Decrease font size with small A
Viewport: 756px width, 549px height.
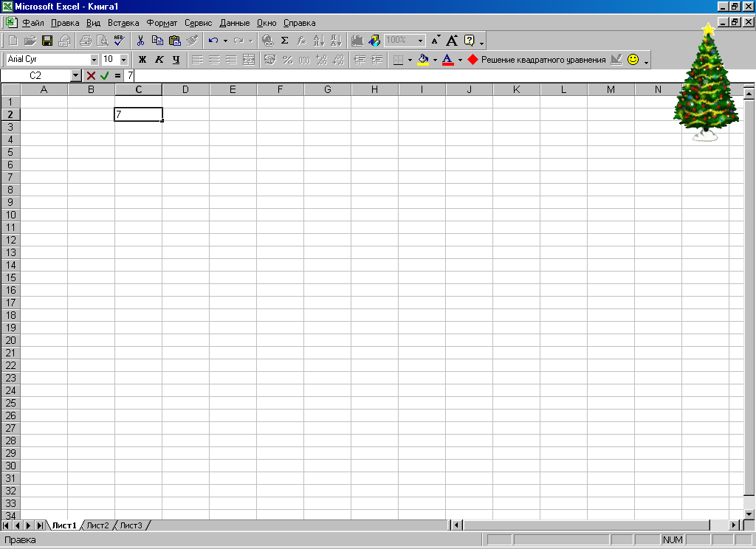pos(436,41)
